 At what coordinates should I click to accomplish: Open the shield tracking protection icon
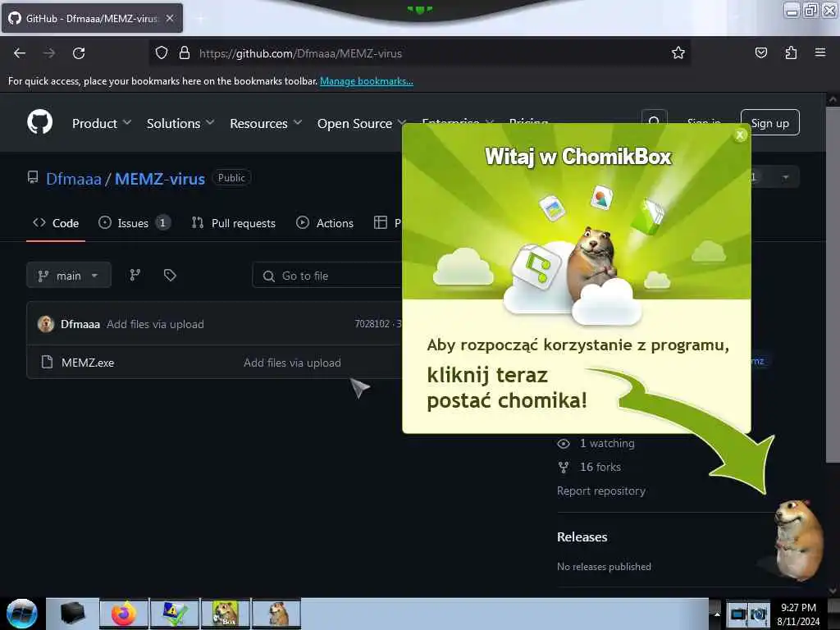click(162, 52)
